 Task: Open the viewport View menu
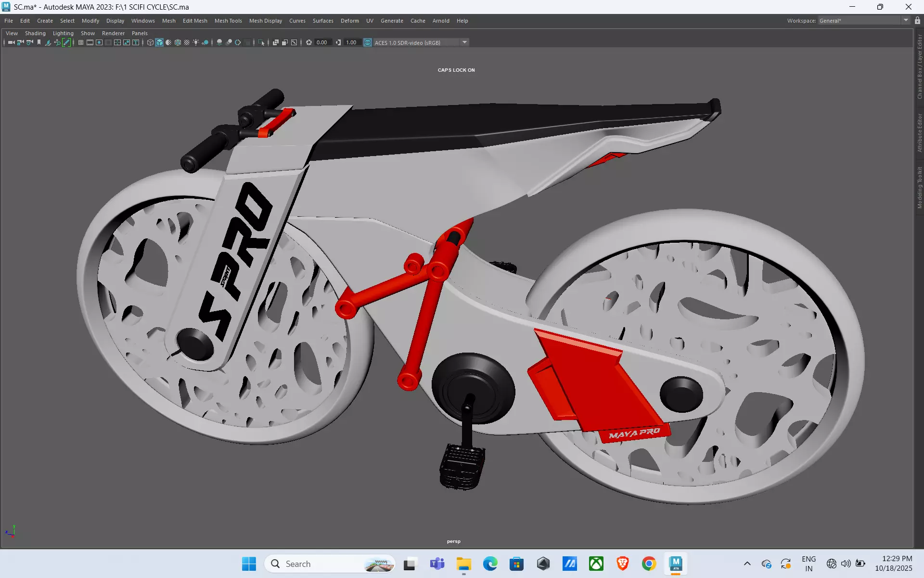pos(12,33)
